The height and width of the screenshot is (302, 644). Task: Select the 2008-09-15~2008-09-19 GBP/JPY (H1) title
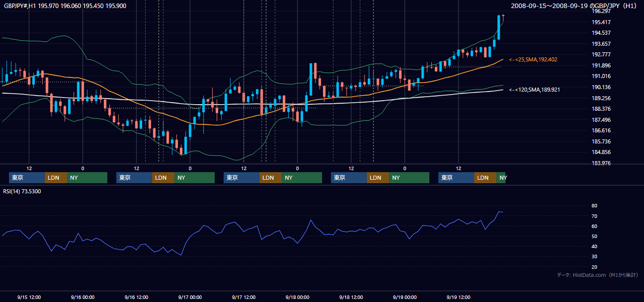[574, 6]
